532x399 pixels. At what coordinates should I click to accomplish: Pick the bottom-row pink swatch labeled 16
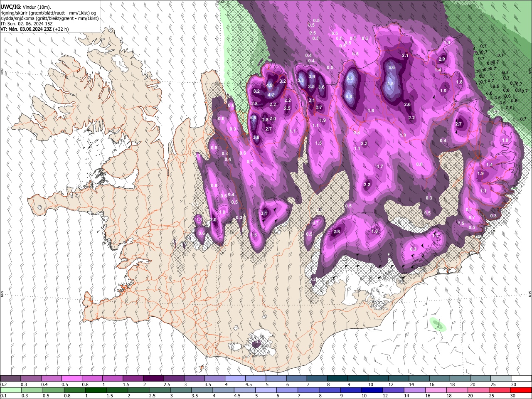435,390
